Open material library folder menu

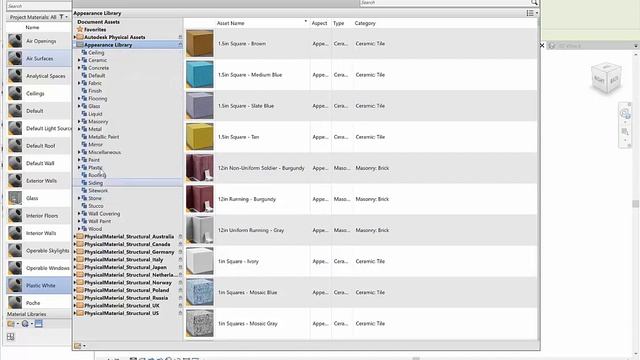[13, 324]
